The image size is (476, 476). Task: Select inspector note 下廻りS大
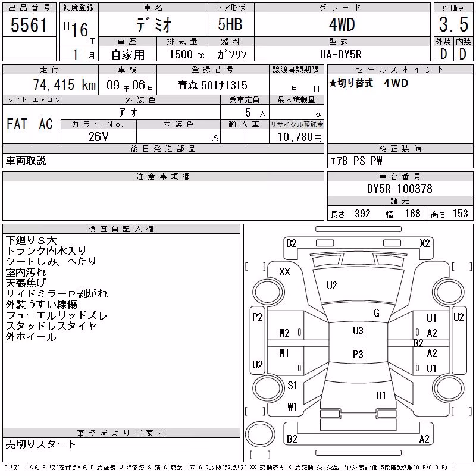[31, 240]
